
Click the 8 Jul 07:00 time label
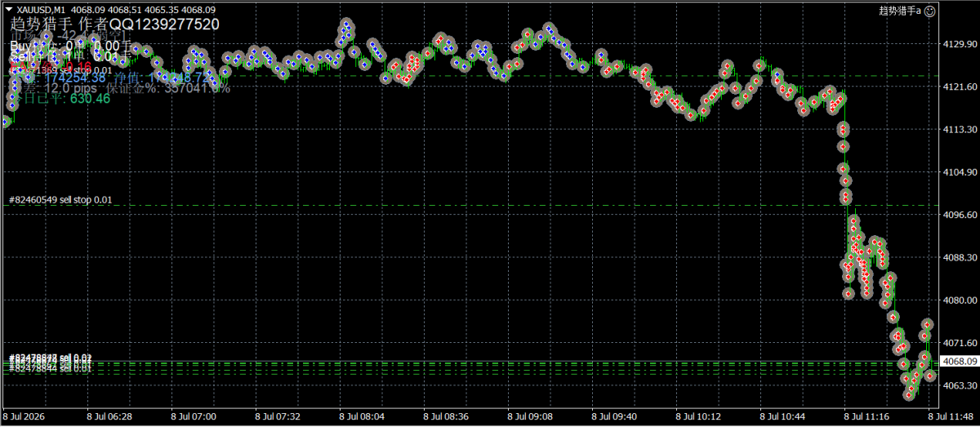pyautogui.click(x=194, y=416)
